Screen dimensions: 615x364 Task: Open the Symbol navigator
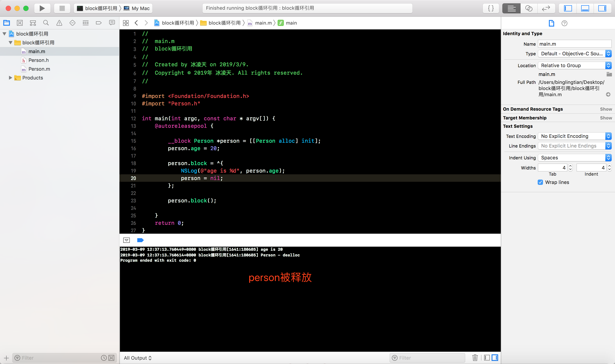(x=33, y=23)
